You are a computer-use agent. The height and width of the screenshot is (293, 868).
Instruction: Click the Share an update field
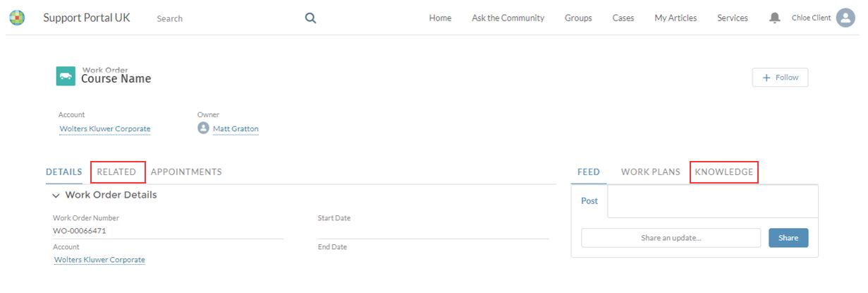click(x=671, y=238)
